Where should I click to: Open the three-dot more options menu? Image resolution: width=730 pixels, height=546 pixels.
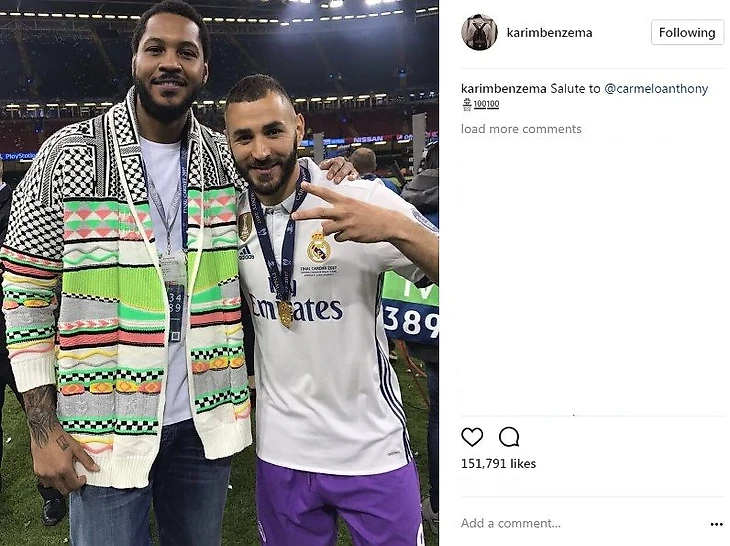716,524
